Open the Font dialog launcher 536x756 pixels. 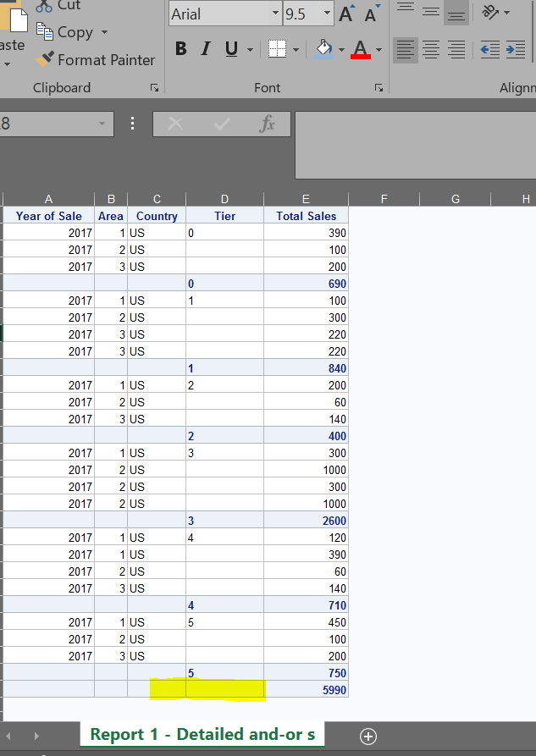click(x=379, y=88)
